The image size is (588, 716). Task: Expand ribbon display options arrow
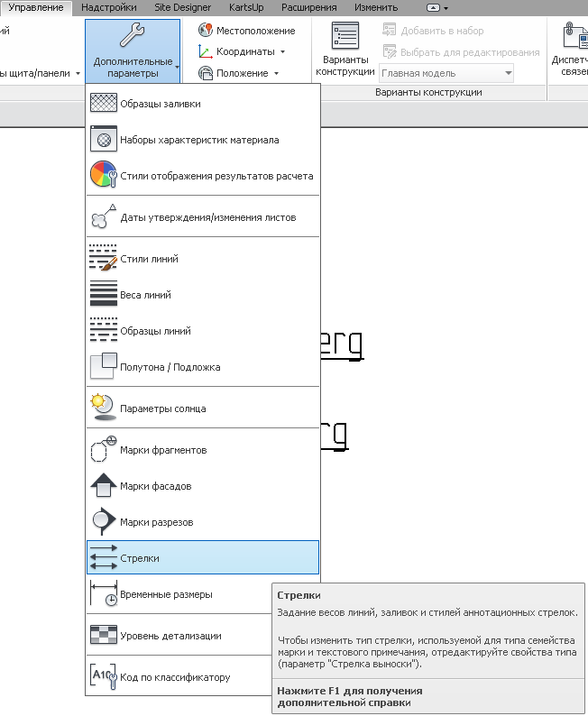coord(446,9)
